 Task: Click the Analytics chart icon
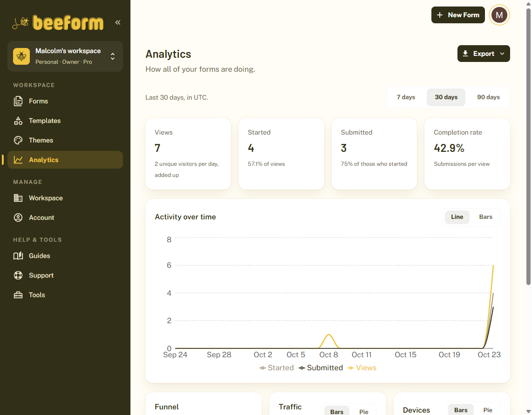pyautogui.click(x=18, y=160)
